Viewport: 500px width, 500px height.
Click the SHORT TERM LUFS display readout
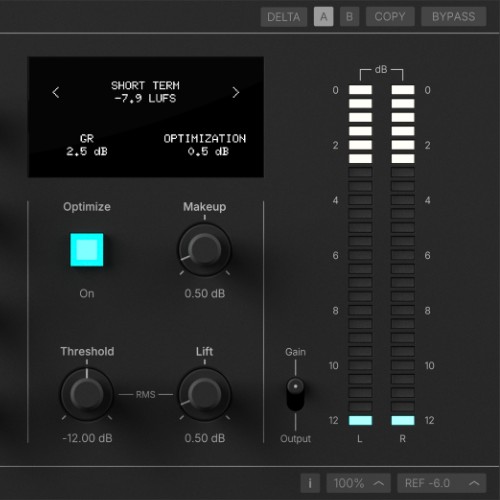tap(145, 92)
